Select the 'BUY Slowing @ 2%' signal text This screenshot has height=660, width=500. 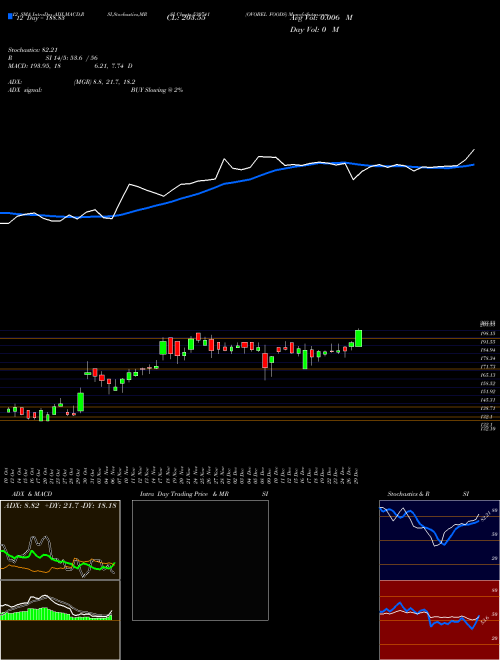coord(157,90)
